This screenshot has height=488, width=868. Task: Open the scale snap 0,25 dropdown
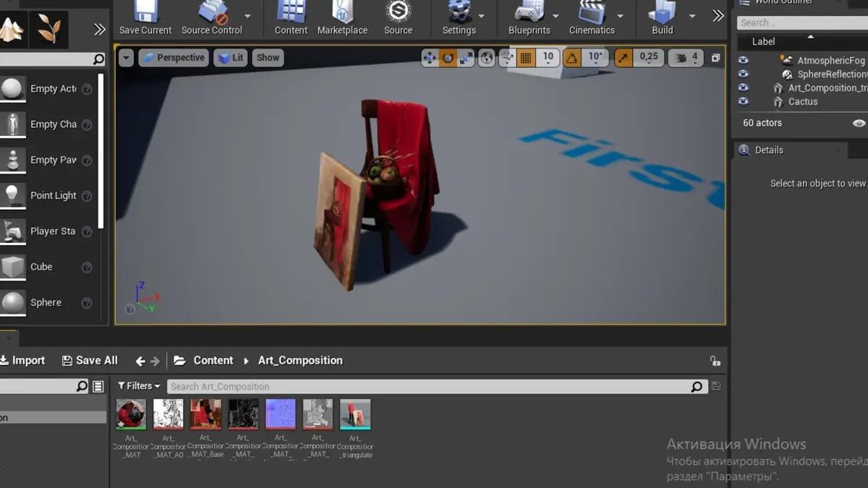649,57
